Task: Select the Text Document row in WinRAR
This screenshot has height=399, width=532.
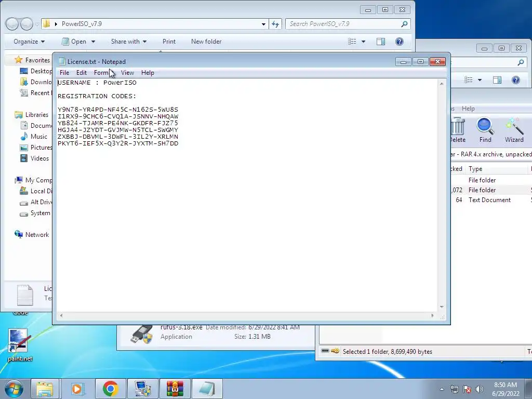Action: 490,200
